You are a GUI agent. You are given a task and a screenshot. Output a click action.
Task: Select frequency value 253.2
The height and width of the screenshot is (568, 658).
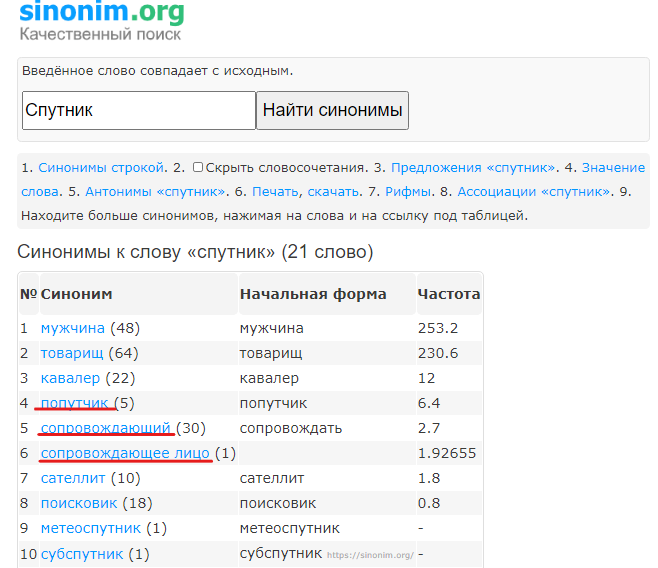(438, 328)
